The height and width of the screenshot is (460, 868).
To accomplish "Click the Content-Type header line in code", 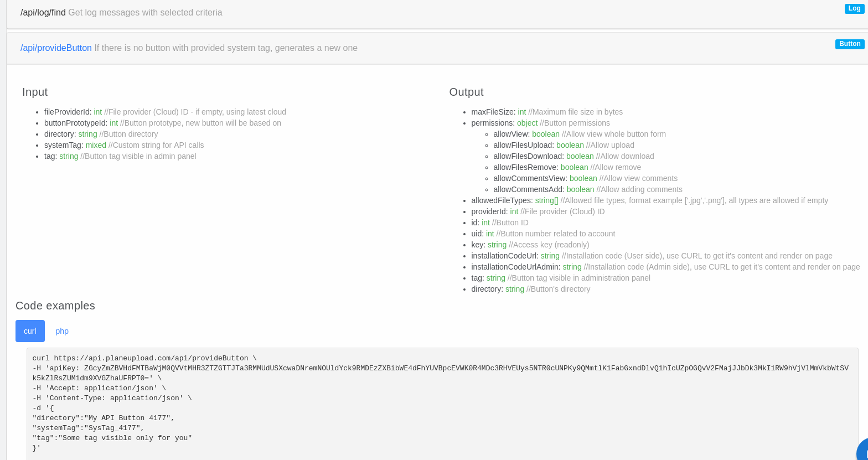I will coord(112,399).
